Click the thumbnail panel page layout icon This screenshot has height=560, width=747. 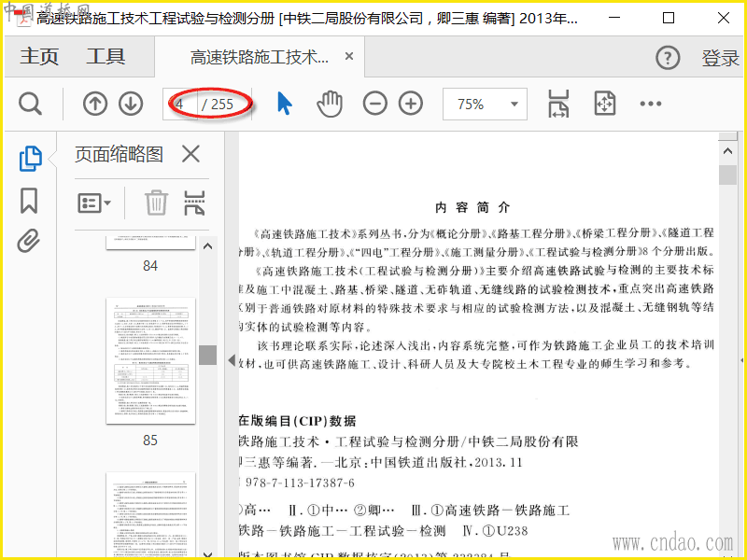194,203
